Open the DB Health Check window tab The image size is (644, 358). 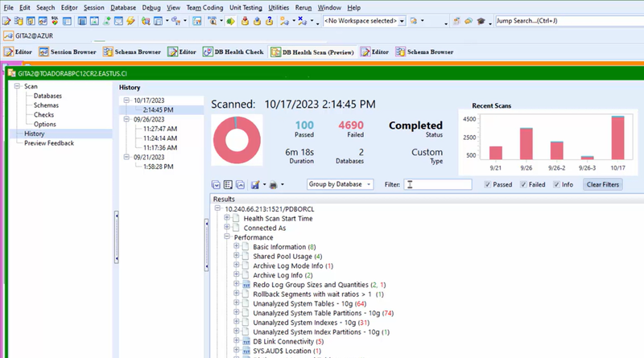click(x=233, y=51)
